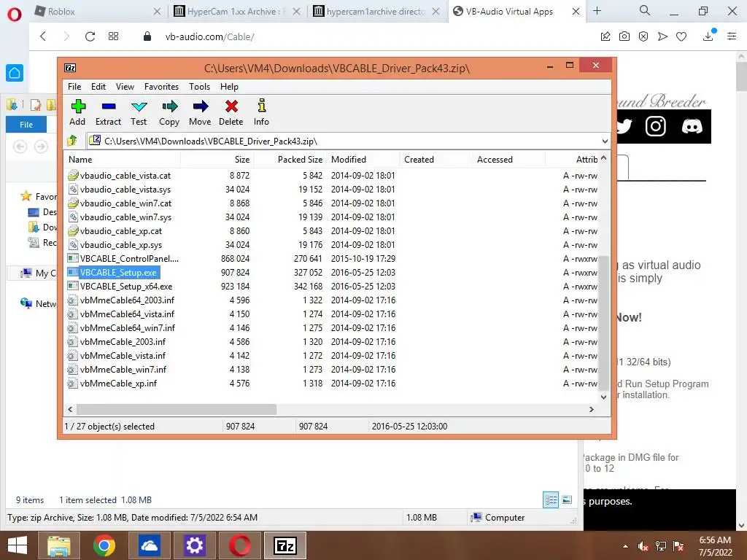Select VBCABLE_Setup_x64.exe in the list
Image resolution: width=747 pixels, height=560 pixels.
(x=125, y=287)
